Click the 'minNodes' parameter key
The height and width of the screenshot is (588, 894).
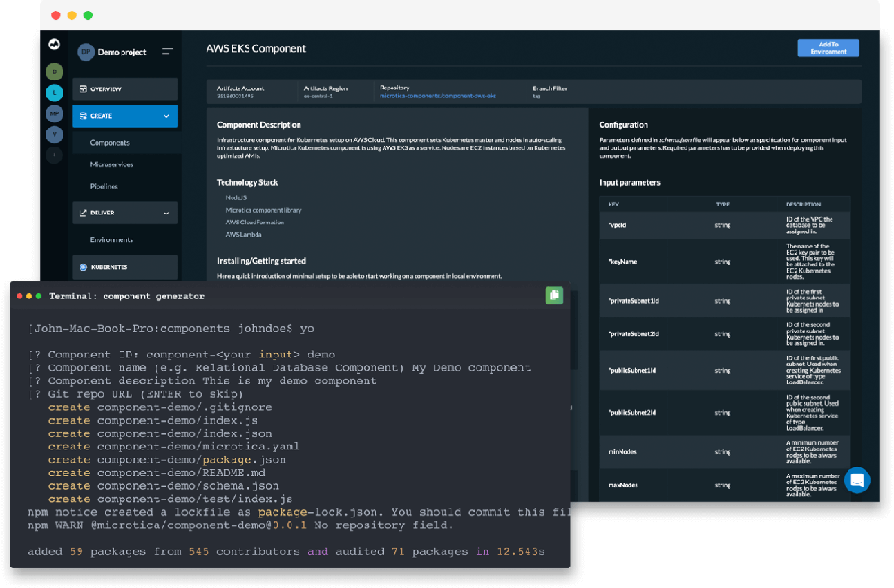point(622,452)
